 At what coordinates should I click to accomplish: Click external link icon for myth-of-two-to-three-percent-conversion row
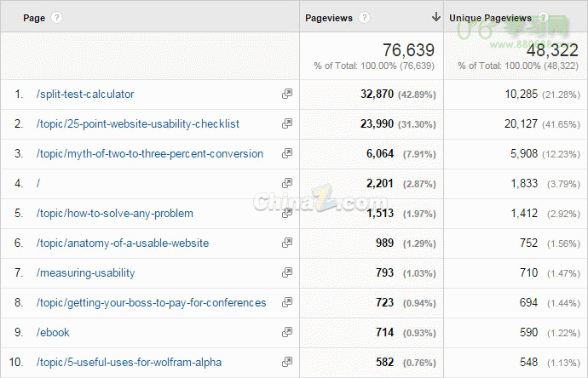287,154
